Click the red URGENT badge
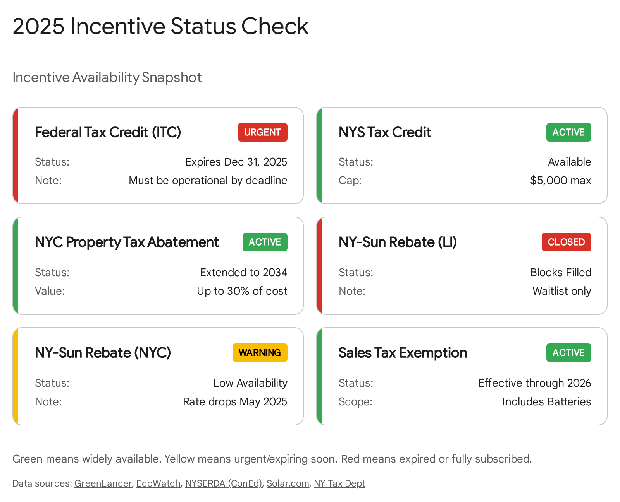Screen dimensions: 620x502 point(263,132)
